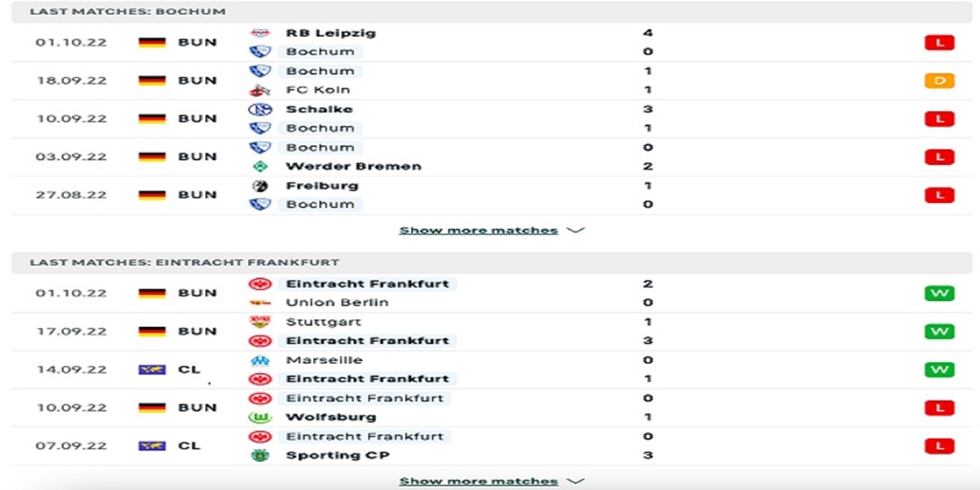Click the Wolfsburg club logo

coord(260,417)
